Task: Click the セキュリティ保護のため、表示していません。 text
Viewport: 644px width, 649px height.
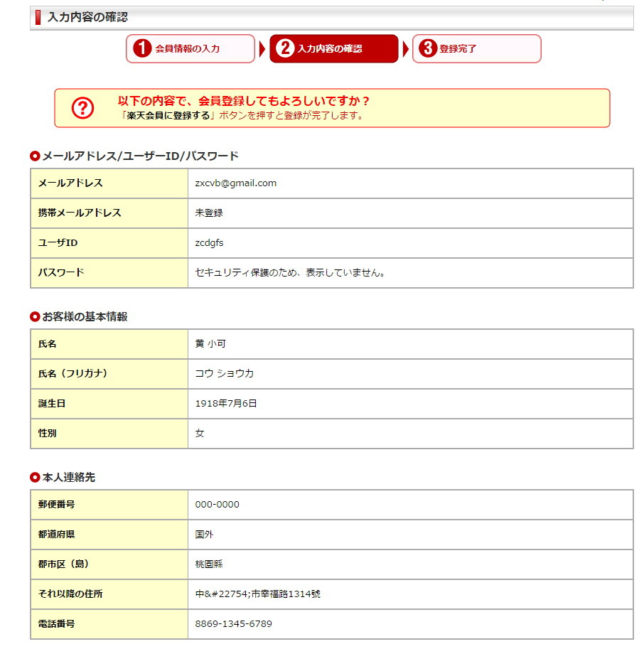Action: [290, 273]
